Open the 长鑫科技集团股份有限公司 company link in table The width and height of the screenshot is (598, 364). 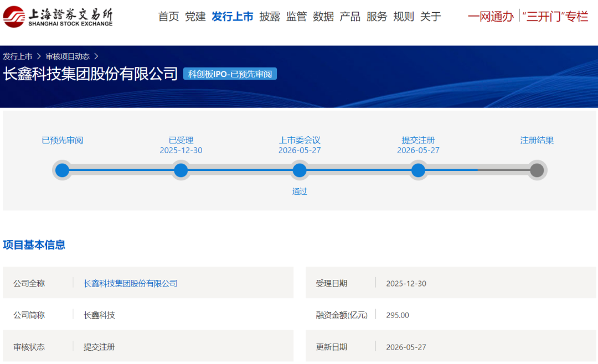(131, 283)
